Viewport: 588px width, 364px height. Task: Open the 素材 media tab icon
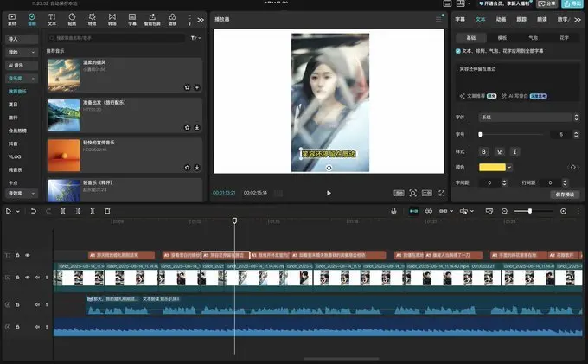point(12,20)
